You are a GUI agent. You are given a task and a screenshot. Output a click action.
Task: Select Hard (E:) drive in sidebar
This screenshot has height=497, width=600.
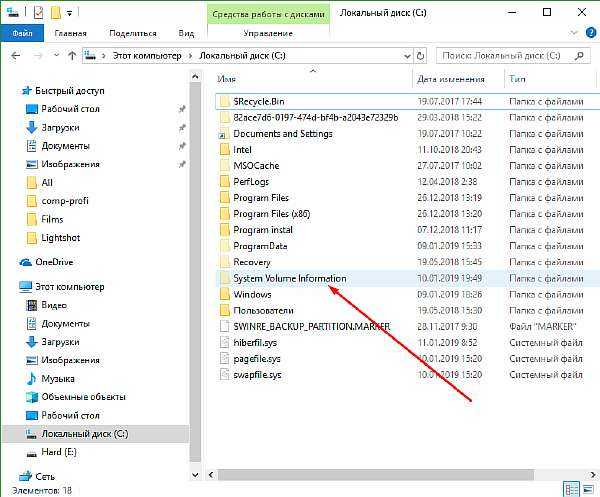coord(59,452)
